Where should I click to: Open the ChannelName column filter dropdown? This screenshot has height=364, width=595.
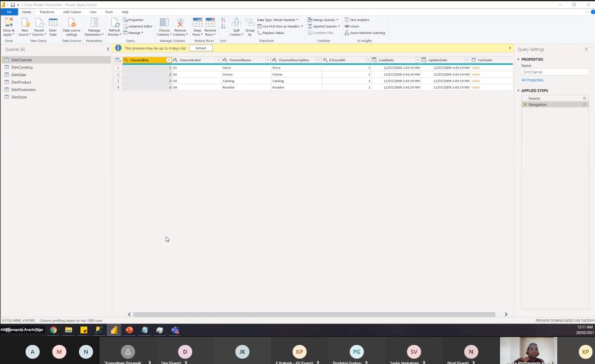(x=268, y=60)
